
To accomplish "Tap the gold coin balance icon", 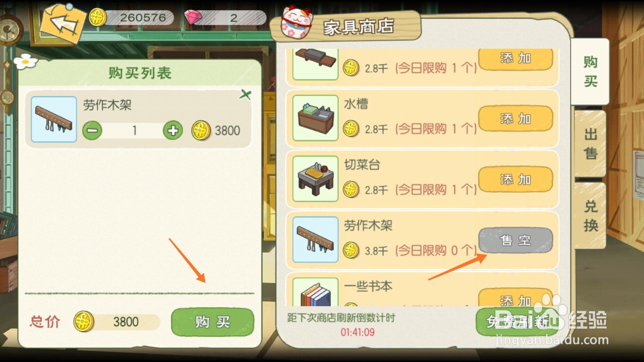I will click(x=97, y=18).
